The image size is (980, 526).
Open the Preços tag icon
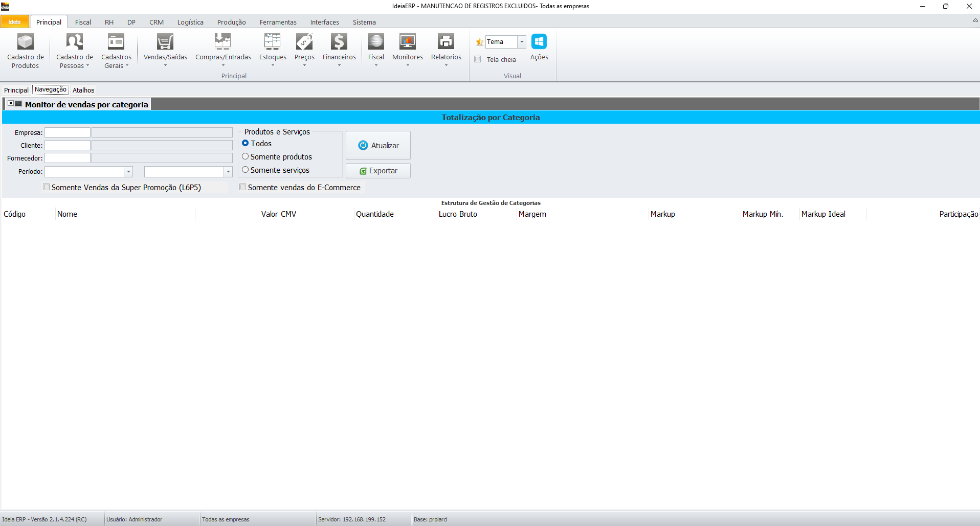[x=304, y=42]
